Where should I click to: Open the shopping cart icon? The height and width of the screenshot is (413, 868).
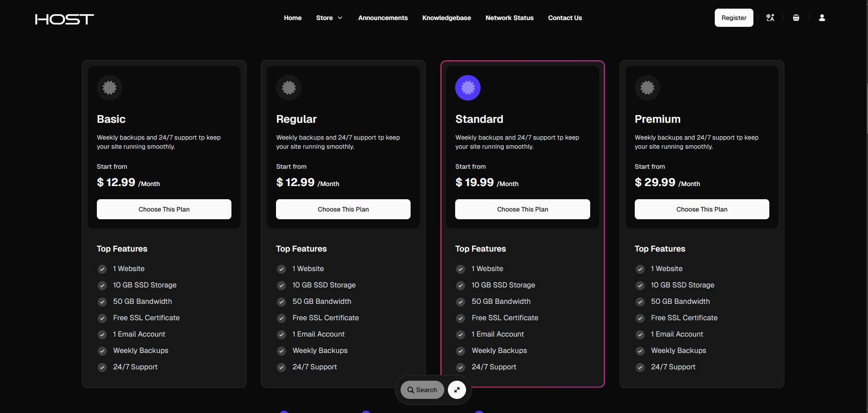796,18
